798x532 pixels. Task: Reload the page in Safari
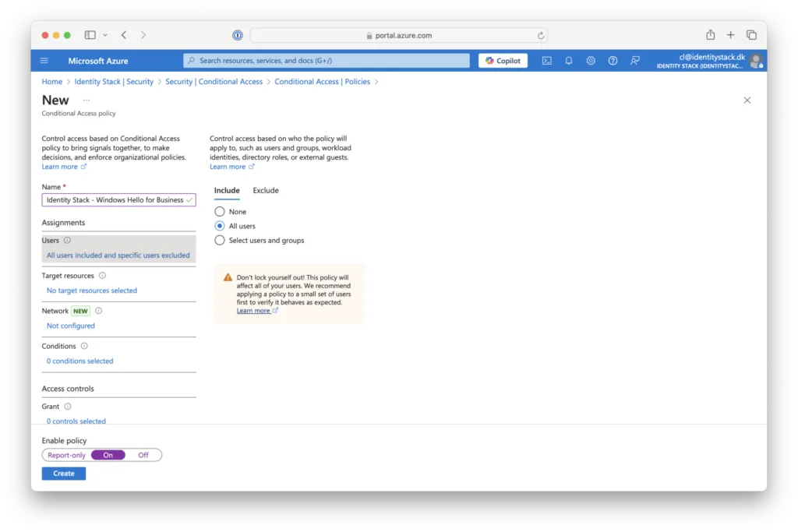point(541,36)
